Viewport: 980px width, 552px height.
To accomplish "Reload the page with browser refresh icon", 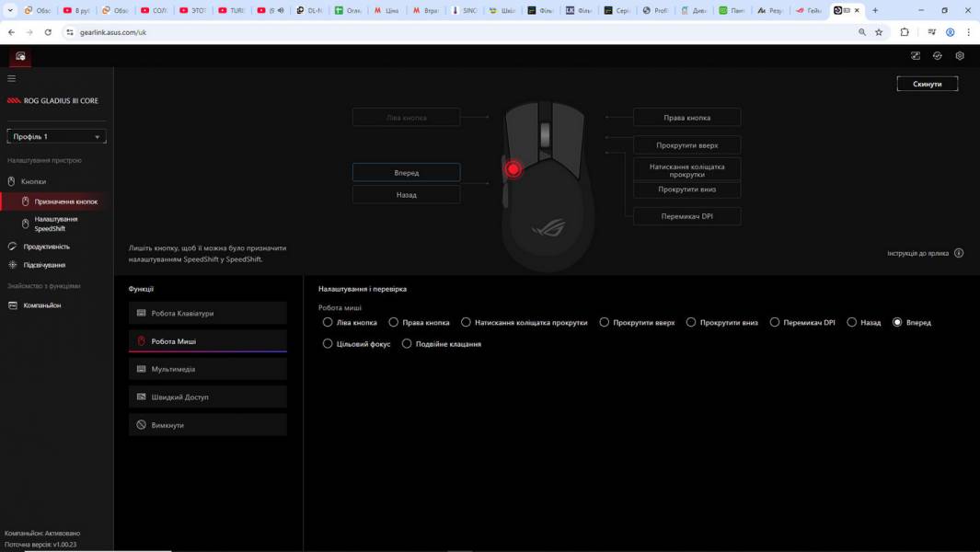I will point(48,32).
